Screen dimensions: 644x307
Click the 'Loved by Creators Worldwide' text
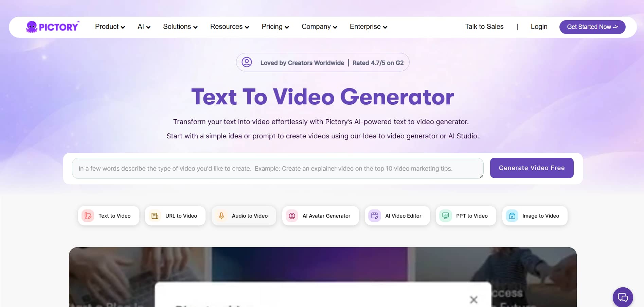302,63
